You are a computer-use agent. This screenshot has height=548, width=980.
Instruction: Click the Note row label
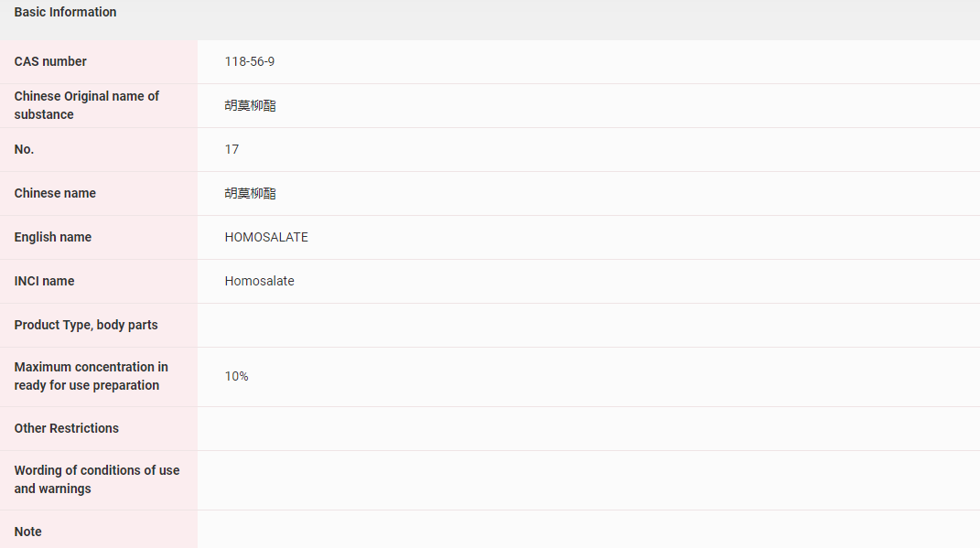pos(27,532)
